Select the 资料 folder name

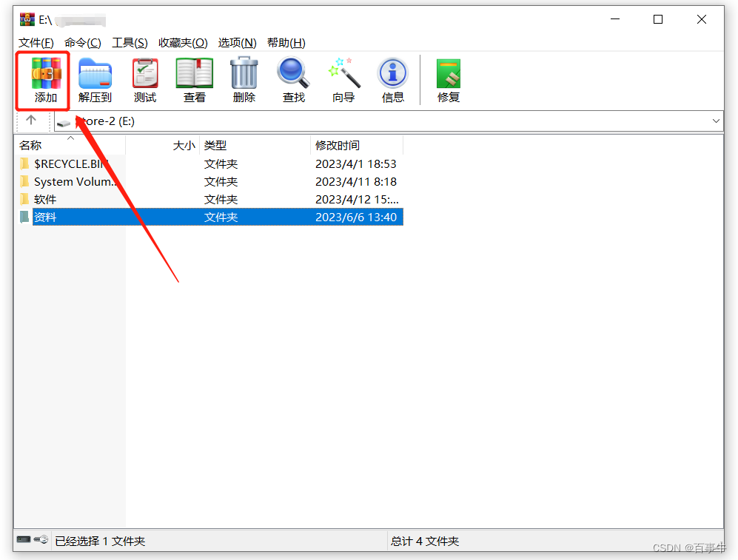tap(45, 217)
